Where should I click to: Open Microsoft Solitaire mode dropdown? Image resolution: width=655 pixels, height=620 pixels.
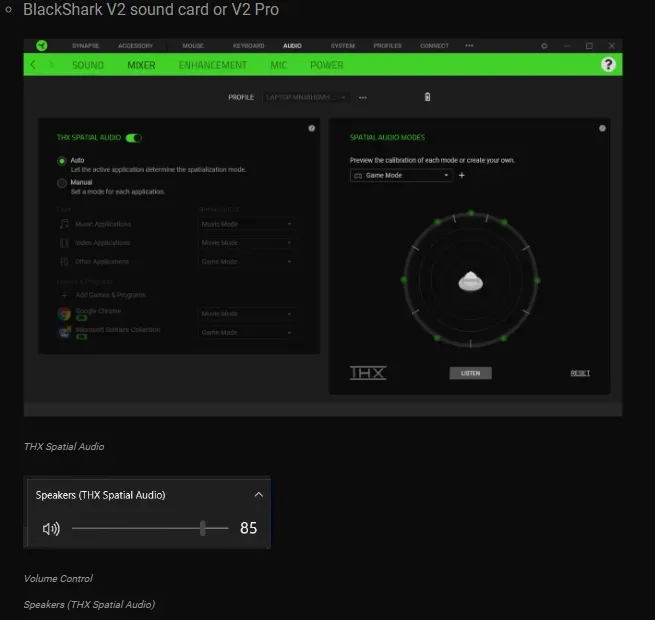click(246, 333)
